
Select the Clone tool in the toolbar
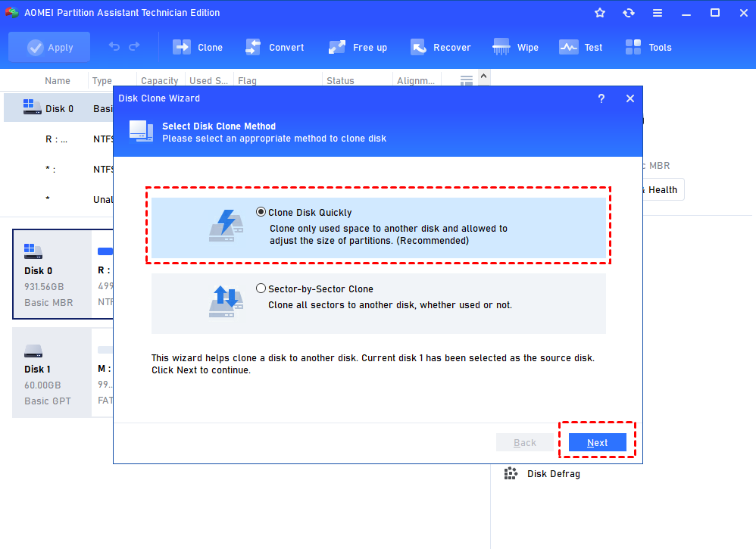click(198, 47)
